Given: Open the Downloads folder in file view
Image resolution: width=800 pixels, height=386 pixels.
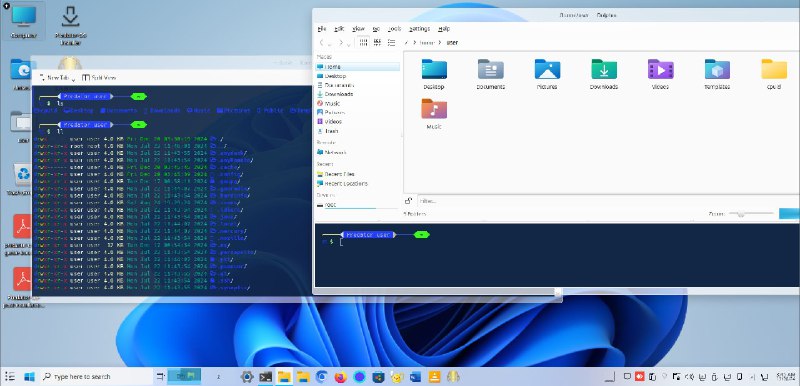Looking at the screenshot, I should click(x=604, y=74).
